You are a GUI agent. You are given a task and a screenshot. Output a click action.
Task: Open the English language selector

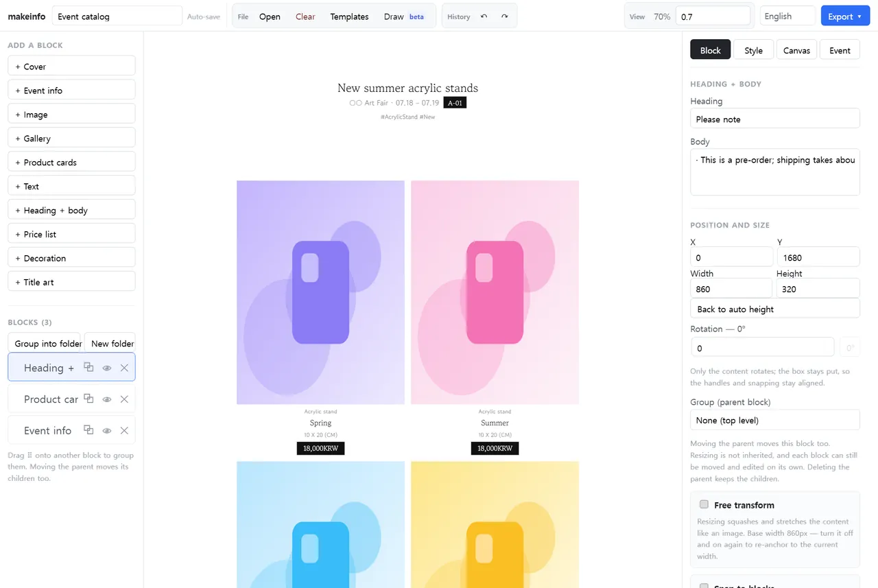click(x=787, y=16)
